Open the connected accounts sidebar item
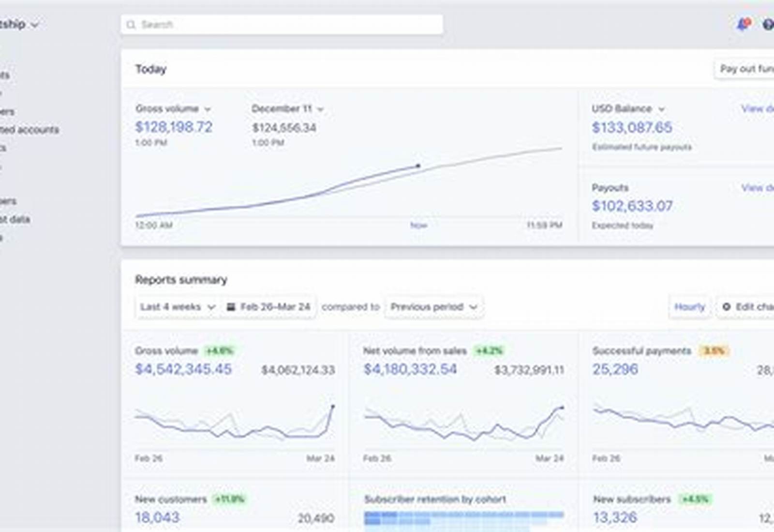This screenshot has width=774, height=532. coord(30,130)
